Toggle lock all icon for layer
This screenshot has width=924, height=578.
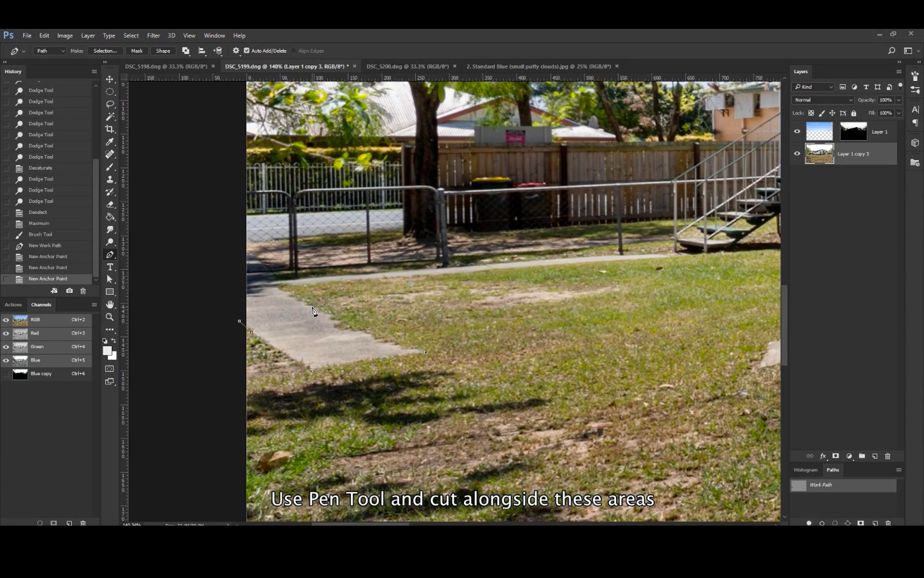(x=853, y=113)
